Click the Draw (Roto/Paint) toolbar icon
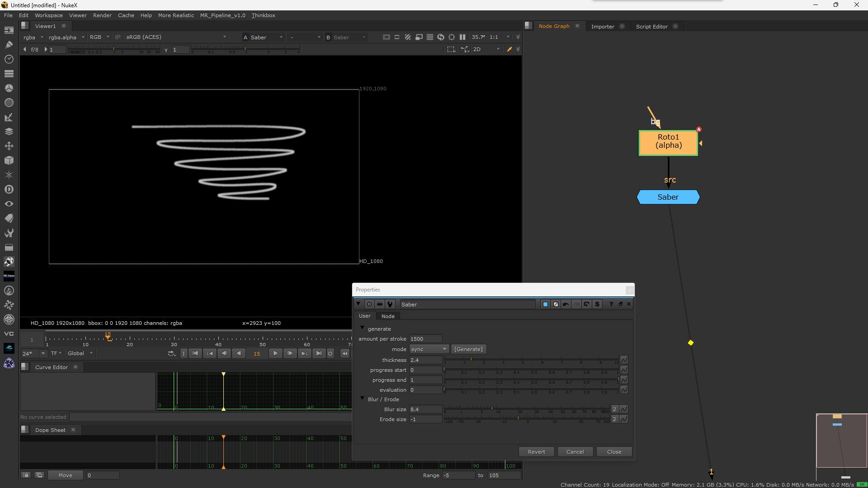Viewport: 868px width, 488px height. point(9,44)
